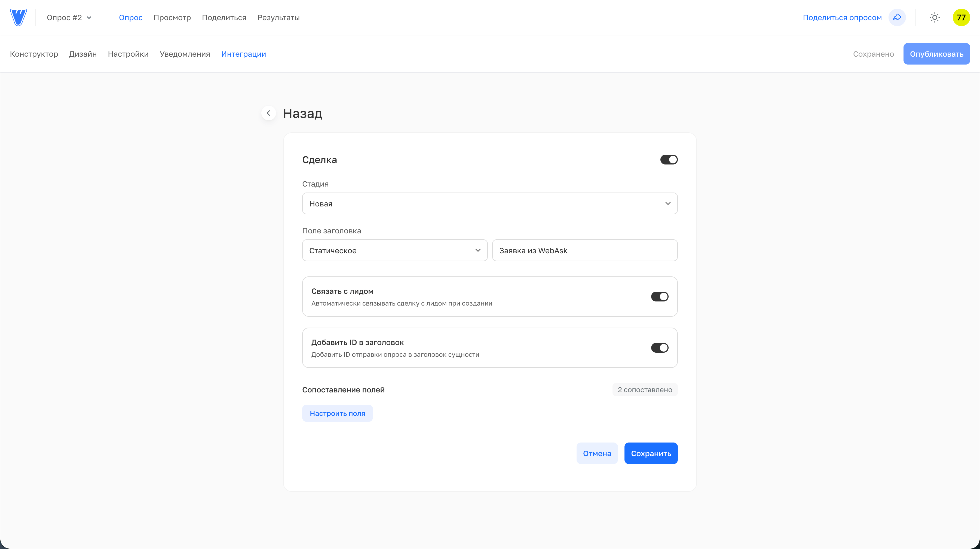Image resolution: width=980 pixels, height=549 pixels.
Task: Open the Статическое title field dropdown
Action: tap(394, 250)
